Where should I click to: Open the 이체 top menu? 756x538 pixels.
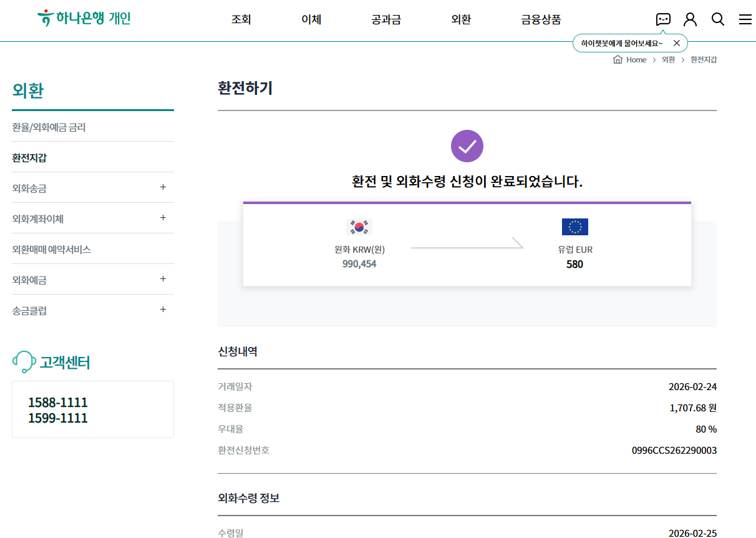311,19
